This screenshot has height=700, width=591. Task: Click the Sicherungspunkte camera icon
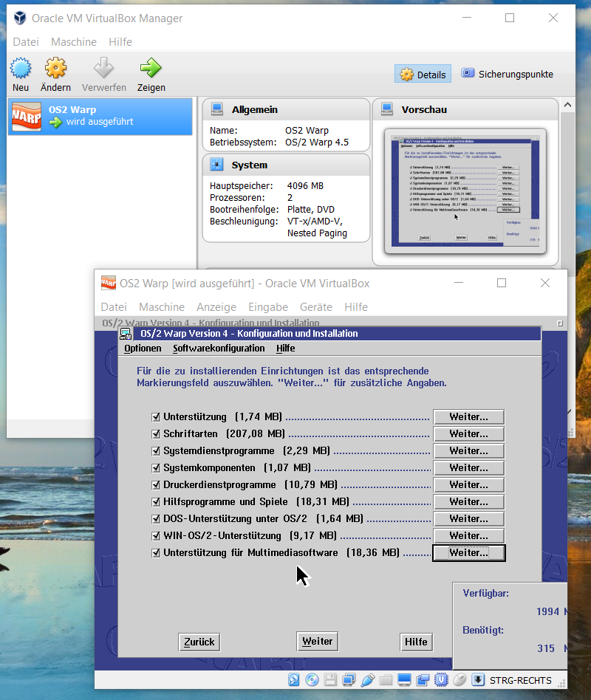click(x=468, y=73)
